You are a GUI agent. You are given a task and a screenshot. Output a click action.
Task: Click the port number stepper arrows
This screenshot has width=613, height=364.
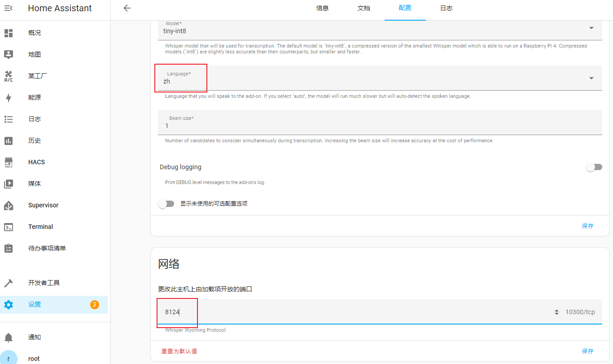[x=556, y=312]
